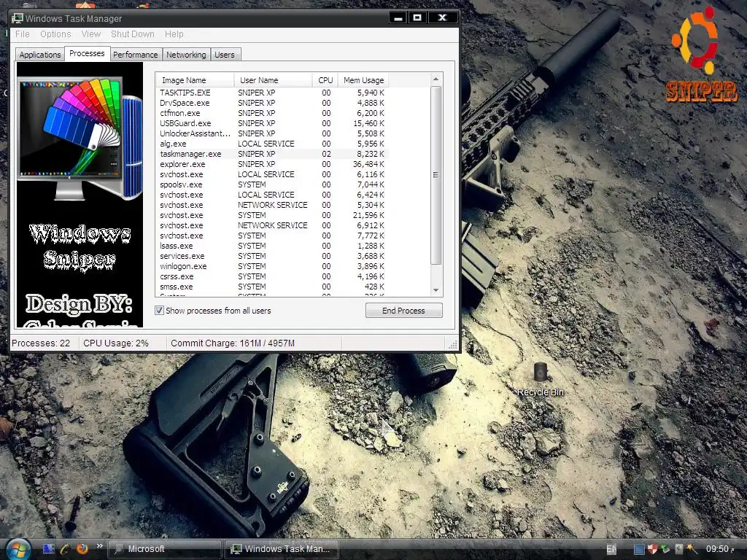Click the 36,484 K memory value
Image resolution: width=747 pixels, height=560 pixels.
point(368,164)
